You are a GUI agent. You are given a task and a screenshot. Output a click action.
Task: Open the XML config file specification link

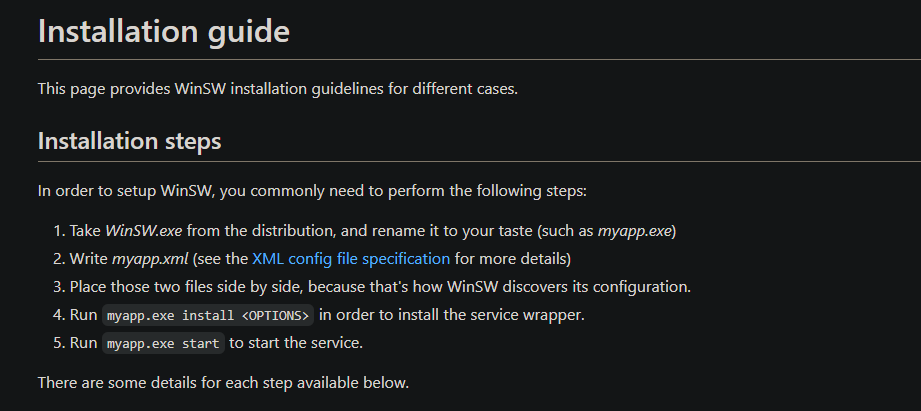pos(351,259)
